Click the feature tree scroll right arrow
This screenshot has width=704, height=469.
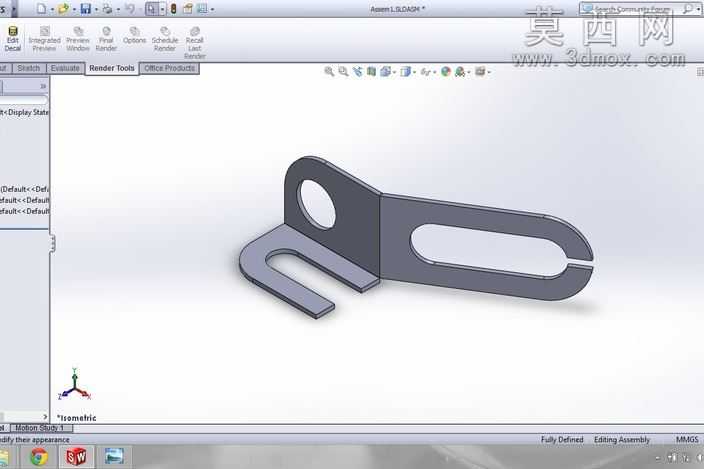point(44,416)
